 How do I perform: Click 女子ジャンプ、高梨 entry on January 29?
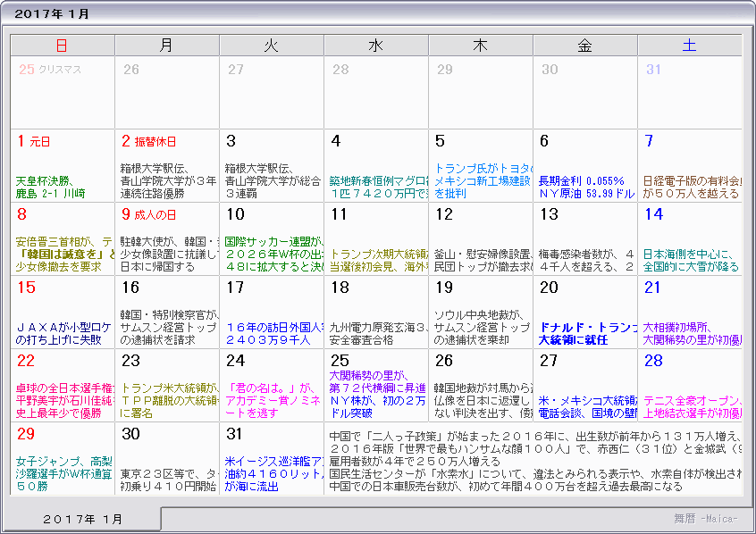[63, 474]
